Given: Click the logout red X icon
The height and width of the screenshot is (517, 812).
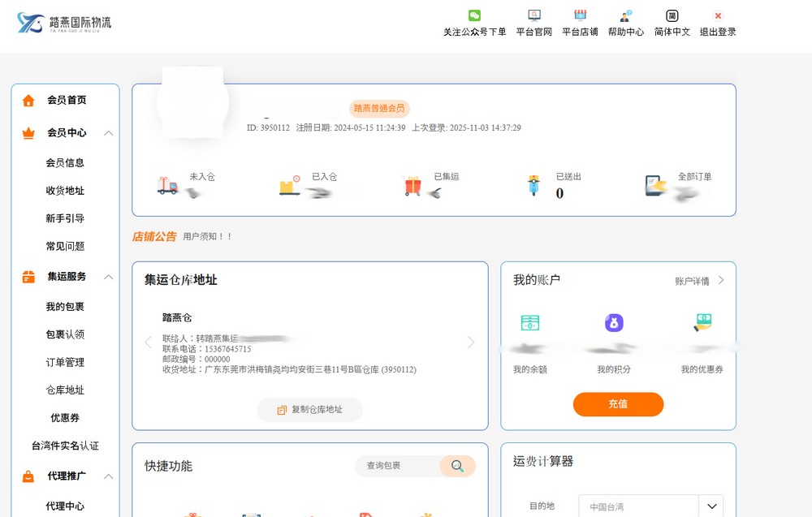Looking at the screenshot, I should [718, 15].
